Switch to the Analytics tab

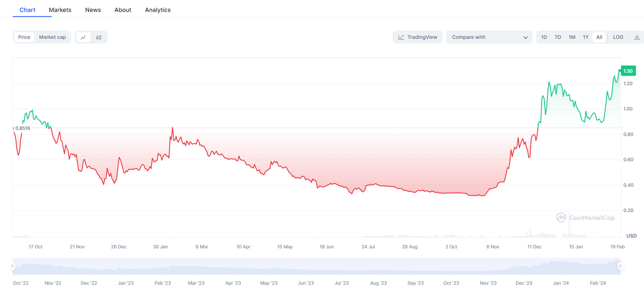[157, 10]
